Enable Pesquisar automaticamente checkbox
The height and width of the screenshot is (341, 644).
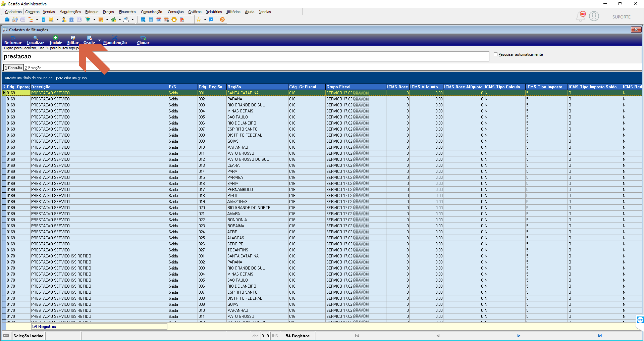495,54
